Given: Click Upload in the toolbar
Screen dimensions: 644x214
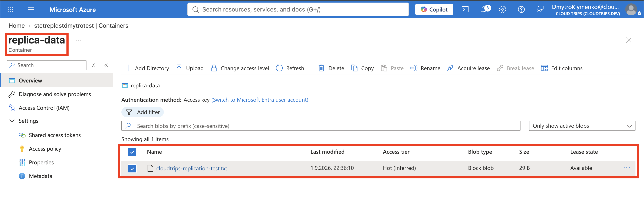Looking at the screenshot, I should click(x=190, y=68).
